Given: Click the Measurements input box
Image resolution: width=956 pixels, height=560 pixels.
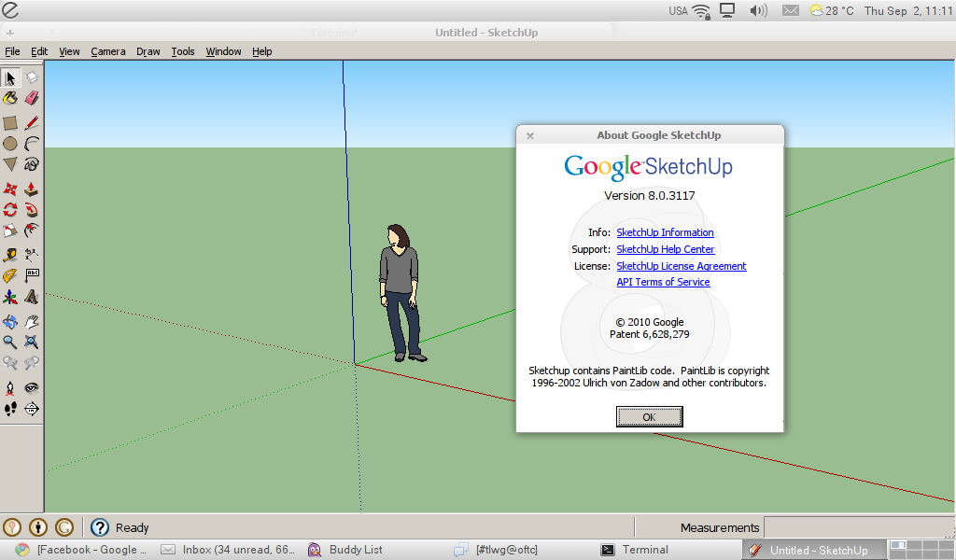Looking at the screenshot, I should coord(859,527).
